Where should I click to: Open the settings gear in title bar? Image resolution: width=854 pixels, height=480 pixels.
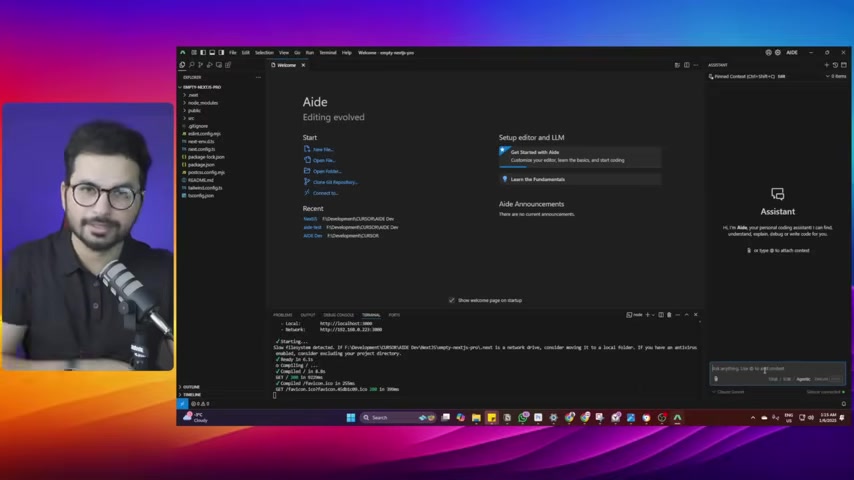coord(778,53)
